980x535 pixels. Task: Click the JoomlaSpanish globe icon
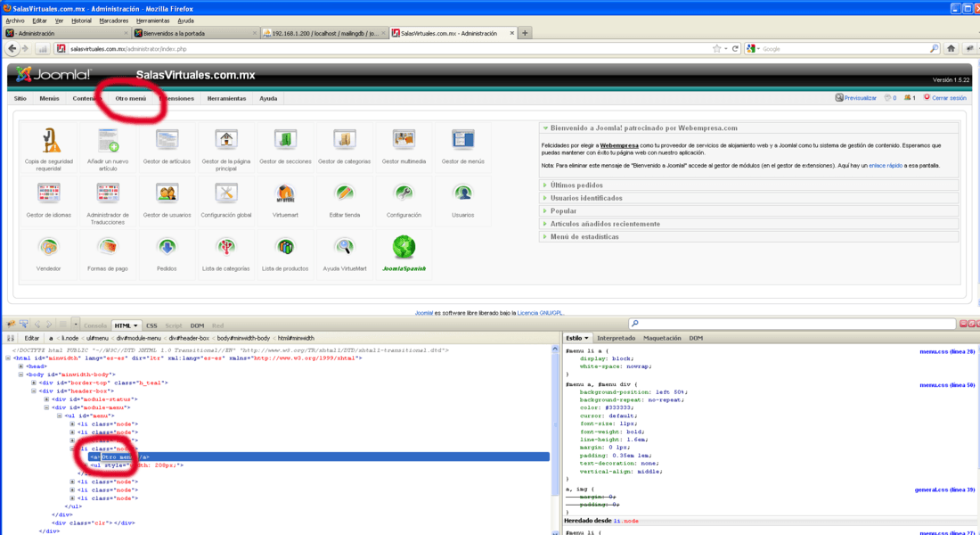[x=404, y=246]
